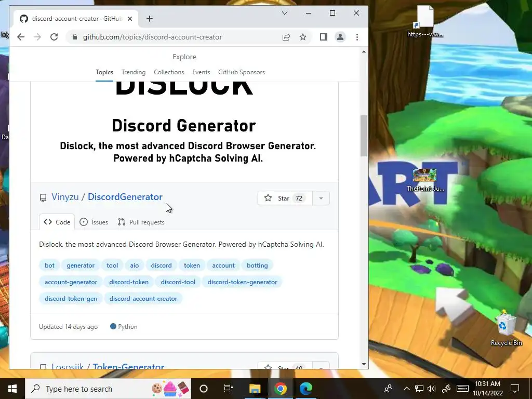
Task: Open the Code tab of DiscordGenerator
Action: click(x=57, y=222)
